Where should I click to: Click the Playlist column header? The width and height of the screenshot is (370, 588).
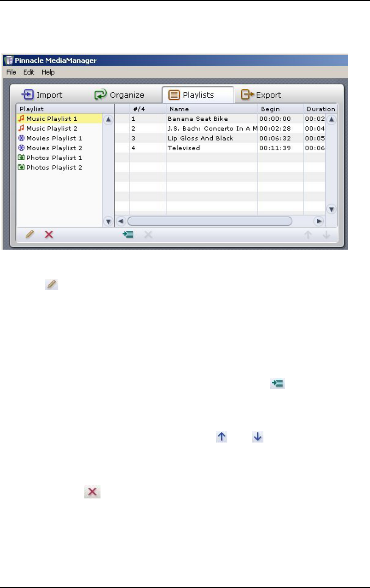(x=65, y=109)
